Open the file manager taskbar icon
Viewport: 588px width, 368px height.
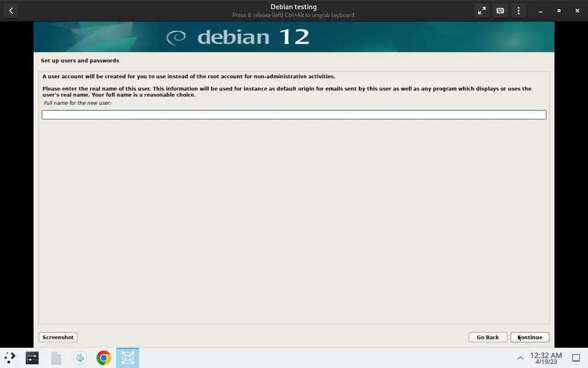pyautogui.click(x=56, y=357)
